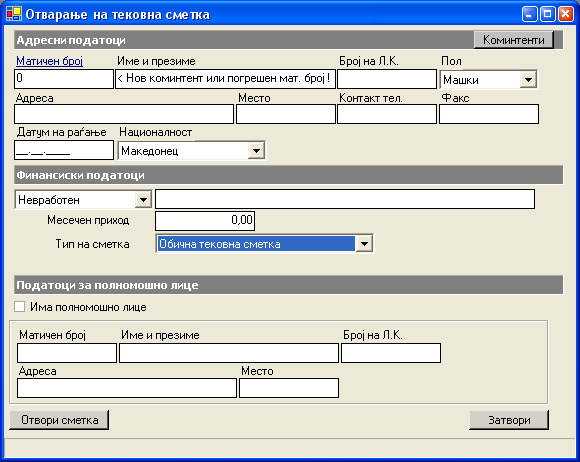Open the Националност dropdown showing Македонец

point(256,151)
